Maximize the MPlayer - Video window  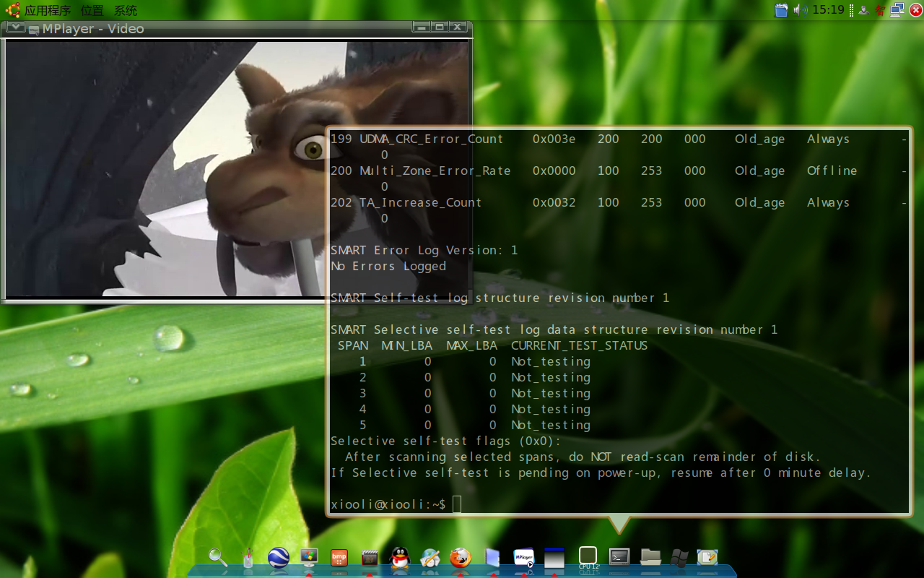point(439,27)
